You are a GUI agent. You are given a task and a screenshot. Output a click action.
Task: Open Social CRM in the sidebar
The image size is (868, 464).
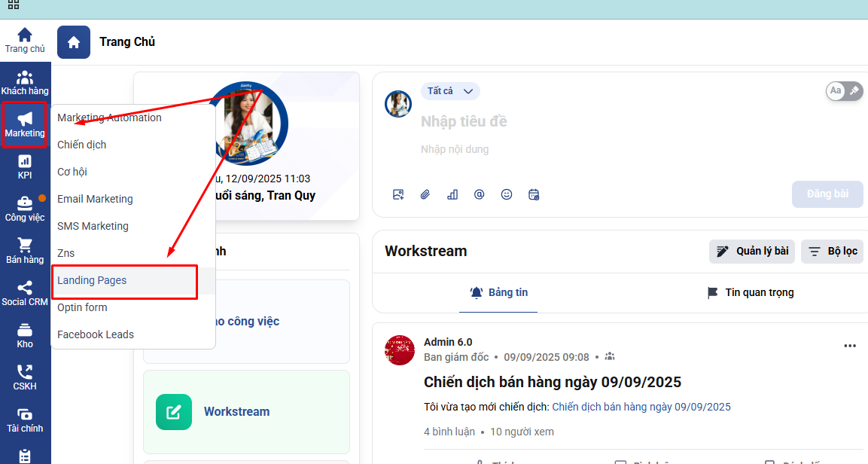coord(25,294)
